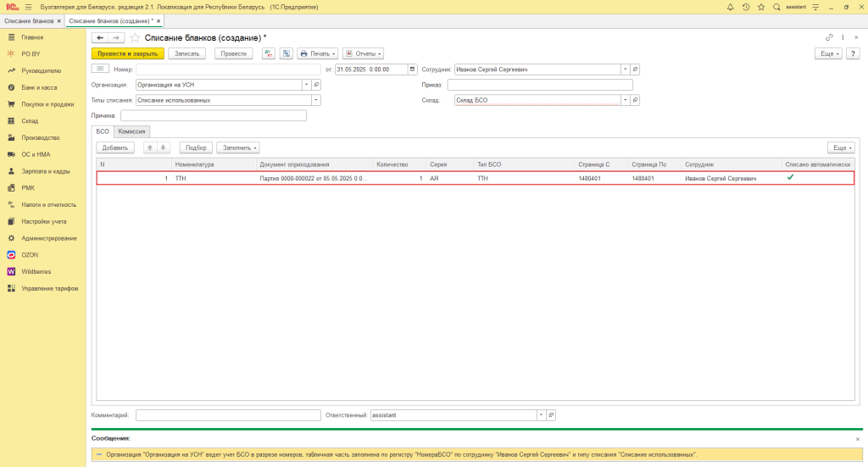Move table row down
Image resolution: width=868 pixels, height=467 pixels.
[x=164, y=147]
